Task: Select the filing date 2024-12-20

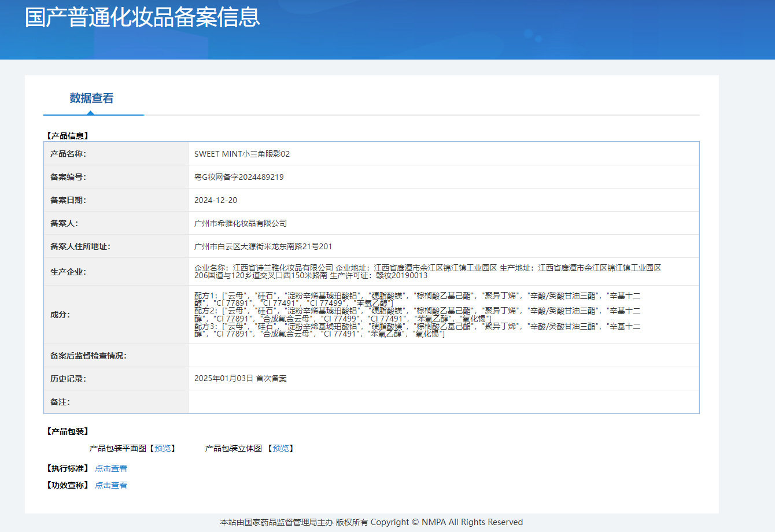Action: pyautogui.click(x=216, y=200)
